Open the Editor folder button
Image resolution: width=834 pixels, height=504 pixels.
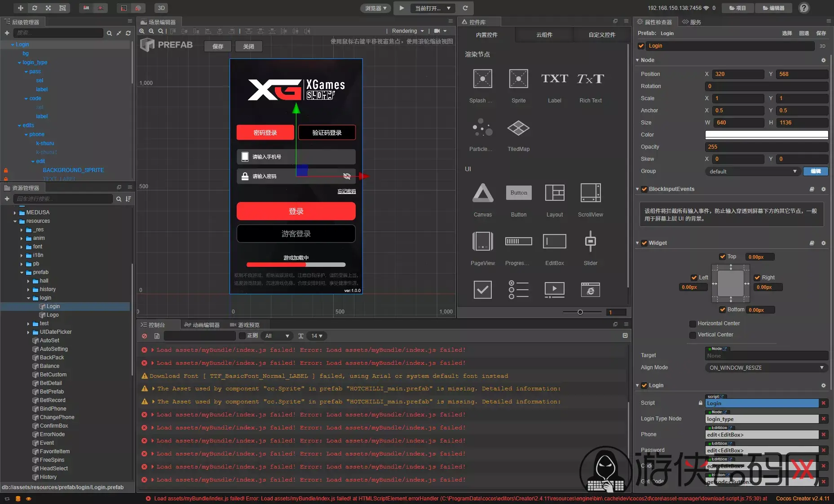pos(774,8)
